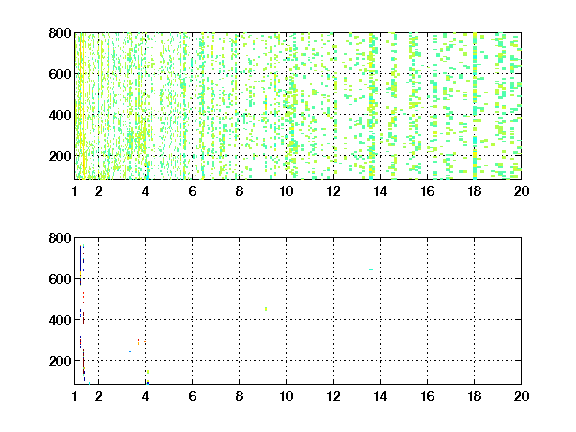Click the orange-red marks near x=3.7 in lower plot
The height and width of the screenshot is (432, 576).
point(138,342)
